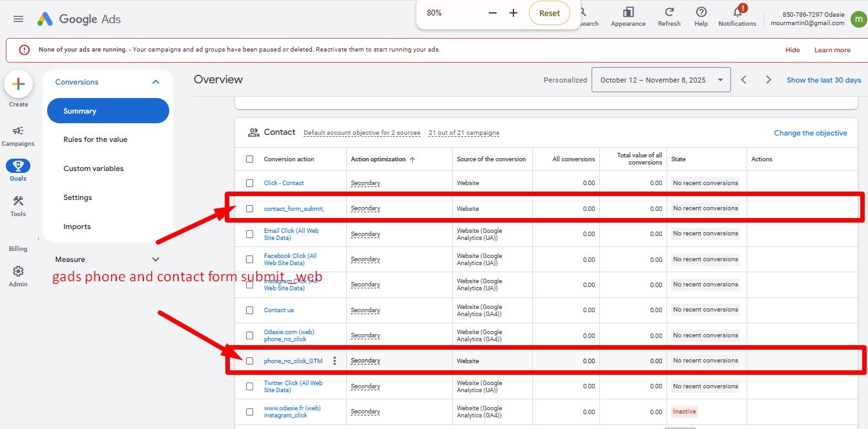This screenshot has width=868, height=429.
Task: Open the Click - Contact conversion action
Action: (x=284, y=183)
